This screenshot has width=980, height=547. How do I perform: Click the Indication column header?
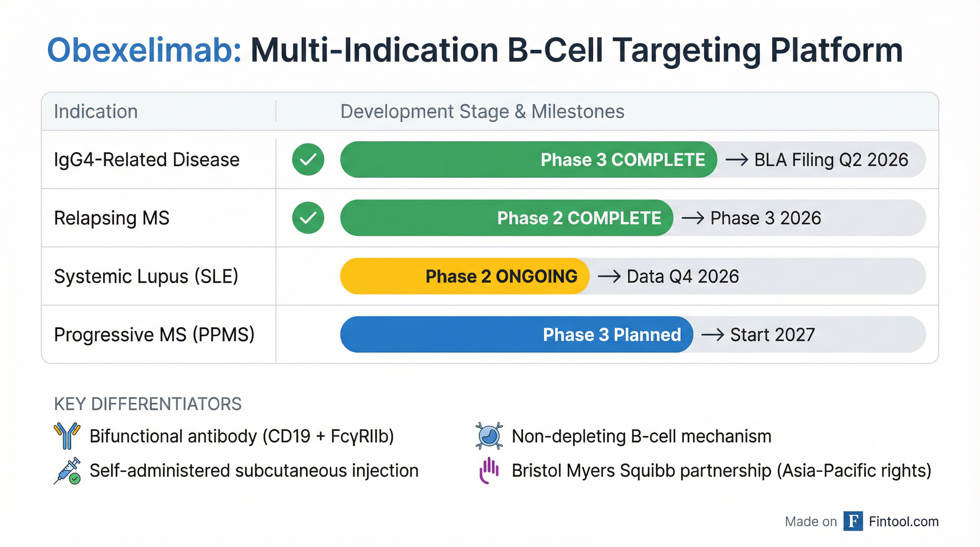tap(96, 111)
